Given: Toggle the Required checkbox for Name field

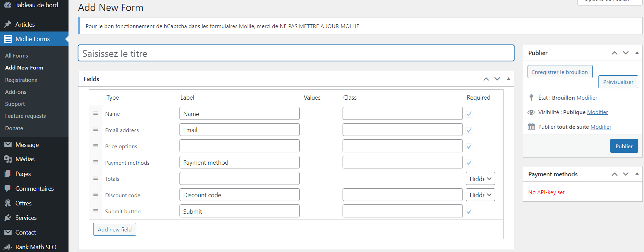Looking at the screenshot, I should (469, 114).
